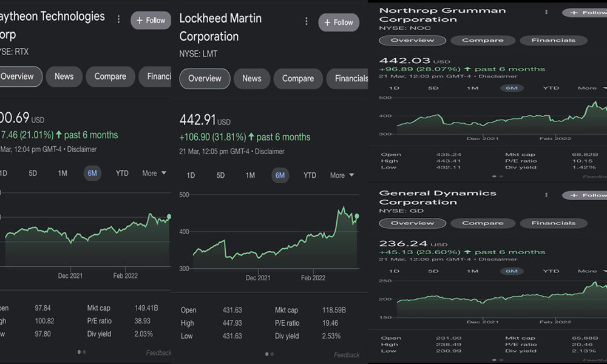This screenshot has height=364, width=607.
Task: Click Feedback below Lockheed Martin stats
Action: coord(347,355)
